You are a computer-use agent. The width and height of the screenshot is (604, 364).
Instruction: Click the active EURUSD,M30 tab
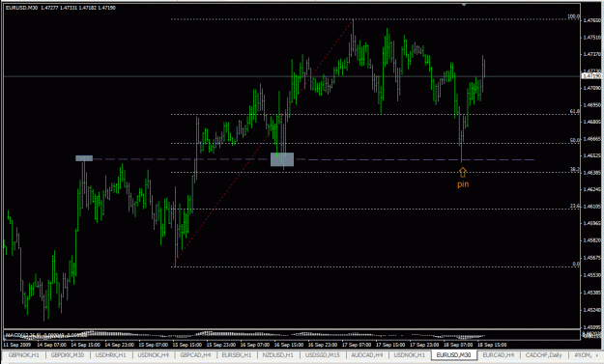click(x=454, y=355)
